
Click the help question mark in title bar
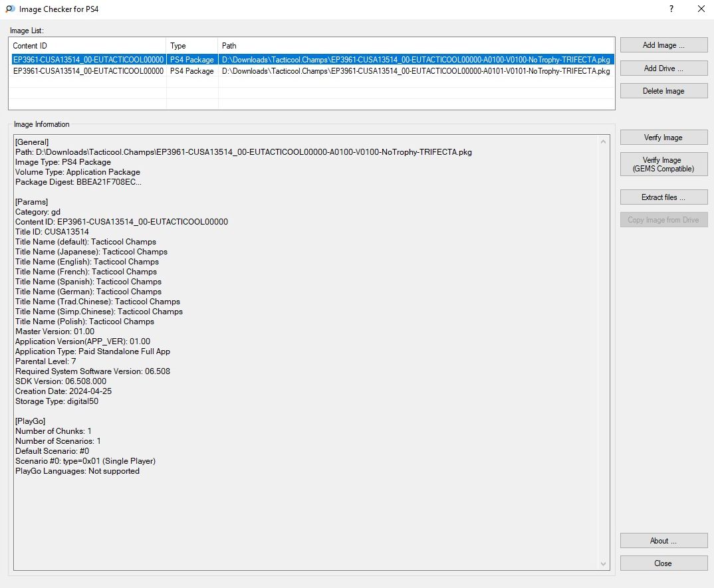coord(671,9)
